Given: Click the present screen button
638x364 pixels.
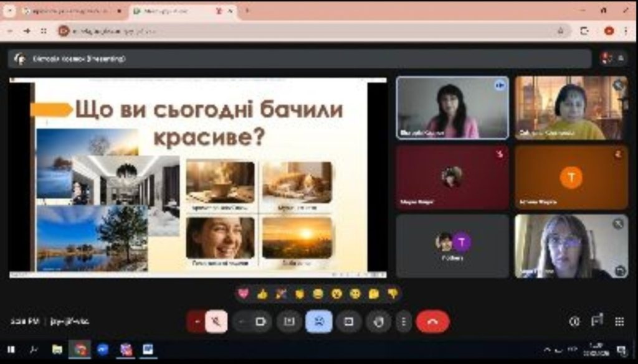Looking at the screenshot, I should click(349, 322).
